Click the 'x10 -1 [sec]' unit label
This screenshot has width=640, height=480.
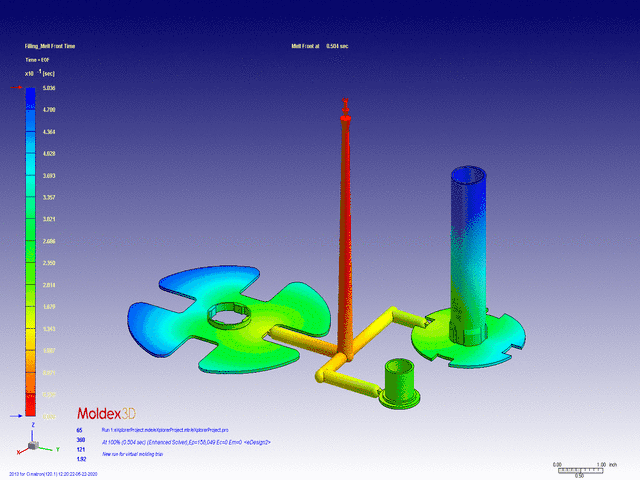click(x=40, y=73)
